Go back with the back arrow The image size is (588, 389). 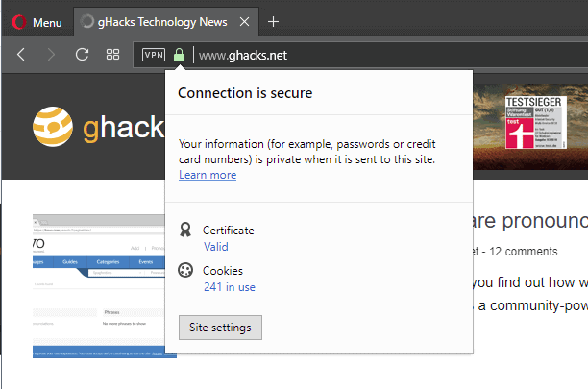pyautogui.click(x=21, y=55)
